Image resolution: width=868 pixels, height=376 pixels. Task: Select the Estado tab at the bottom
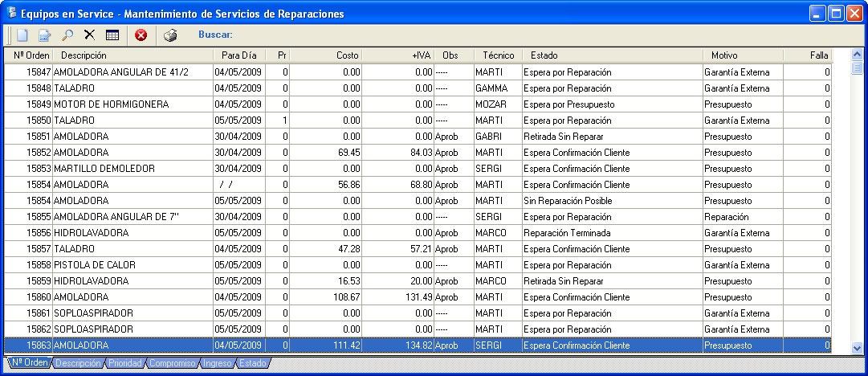[253, 364]
